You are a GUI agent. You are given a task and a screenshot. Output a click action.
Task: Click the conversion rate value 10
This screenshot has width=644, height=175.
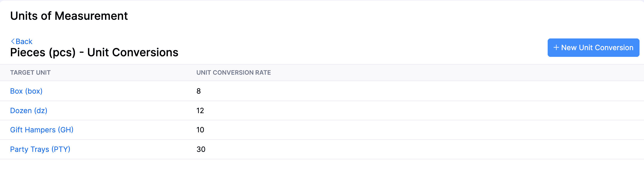pos(200,130)
